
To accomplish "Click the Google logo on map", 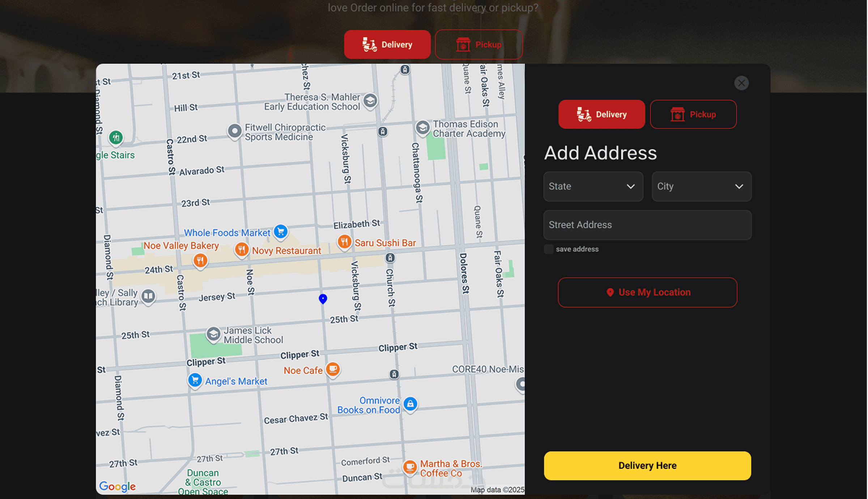I will (x=118, y=486).
